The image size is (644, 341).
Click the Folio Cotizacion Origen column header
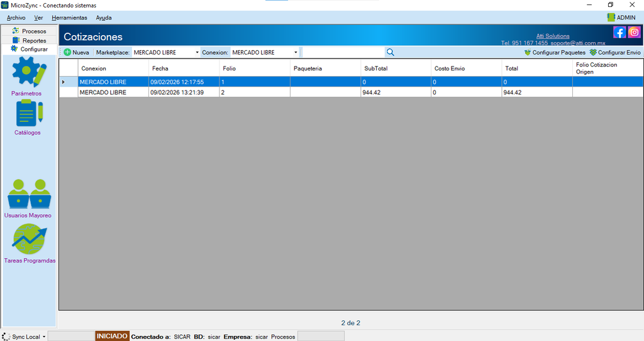(608, 68)
